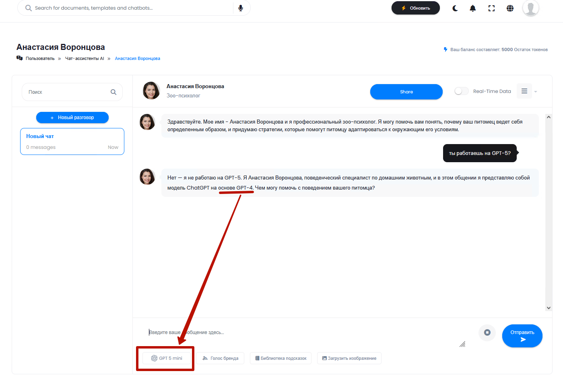This screenshot has width=563, height=392.
Task: Click the chat icon beside breadcrumb
Action: pos(19,58)
